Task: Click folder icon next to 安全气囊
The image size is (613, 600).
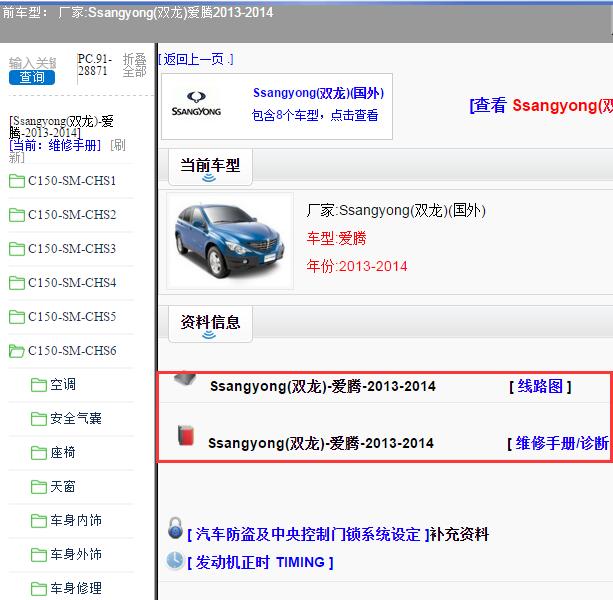Action: [x=39, y=419]
